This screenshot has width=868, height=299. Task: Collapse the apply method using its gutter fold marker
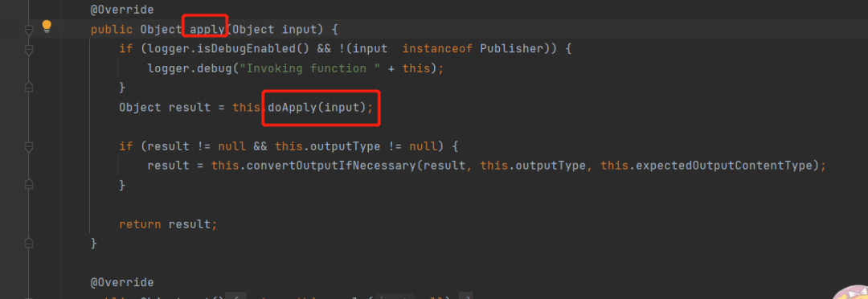(30, 30)
